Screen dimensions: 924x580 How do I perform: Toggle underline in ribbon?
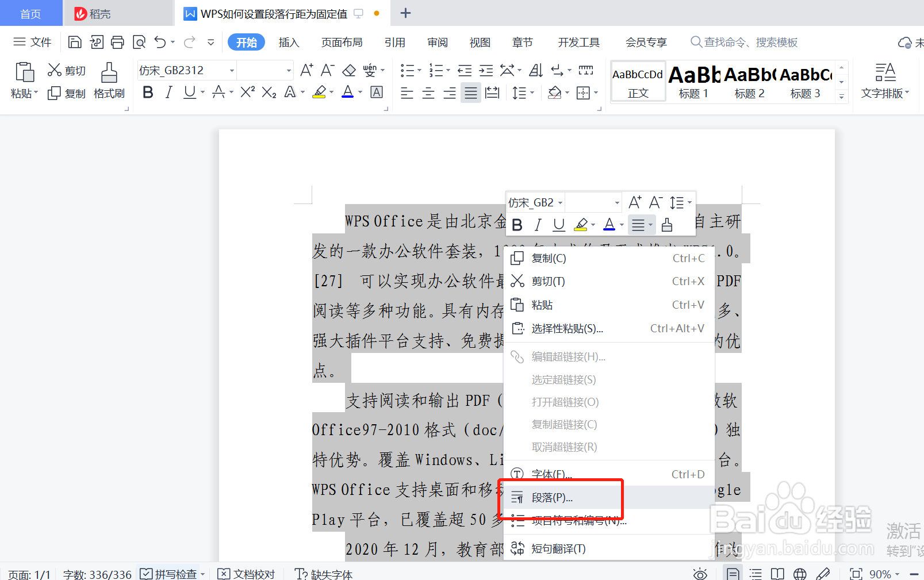[189, 92]
